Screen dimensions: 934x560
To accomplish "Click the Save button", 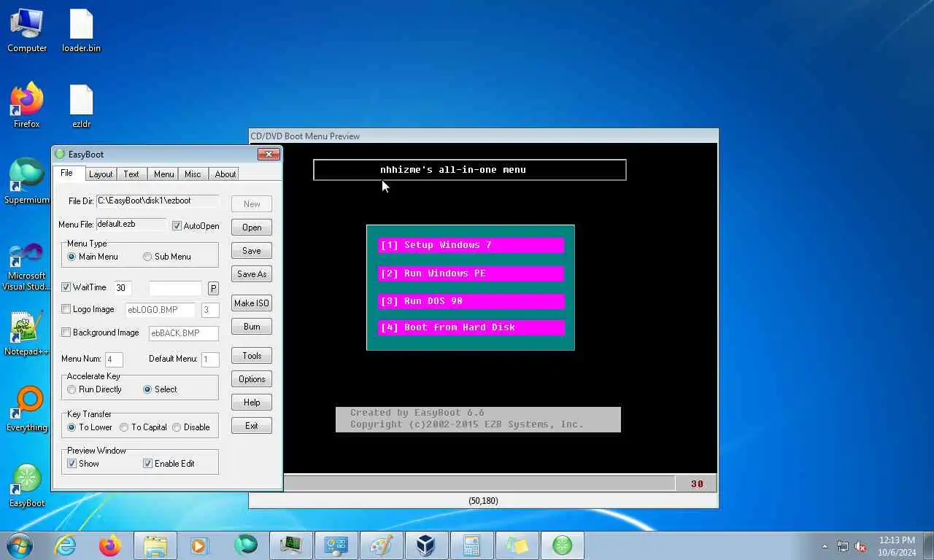I will [252, 251].
